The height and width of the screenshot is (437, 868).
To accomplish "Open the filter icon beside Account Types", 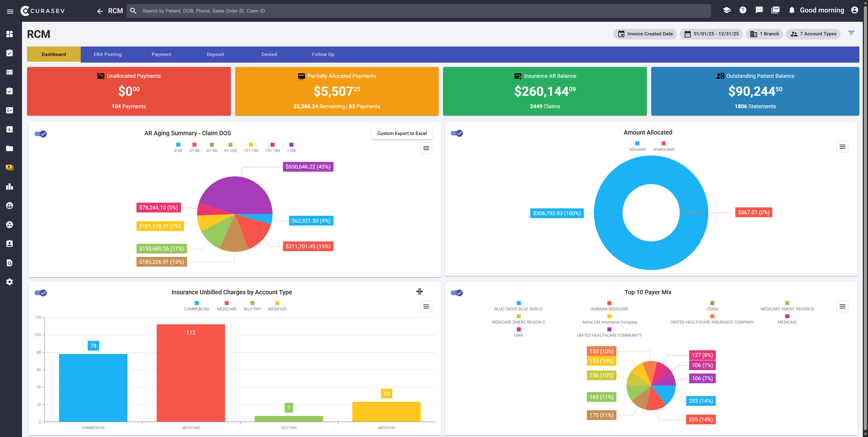I will click(x=851, y=33).
